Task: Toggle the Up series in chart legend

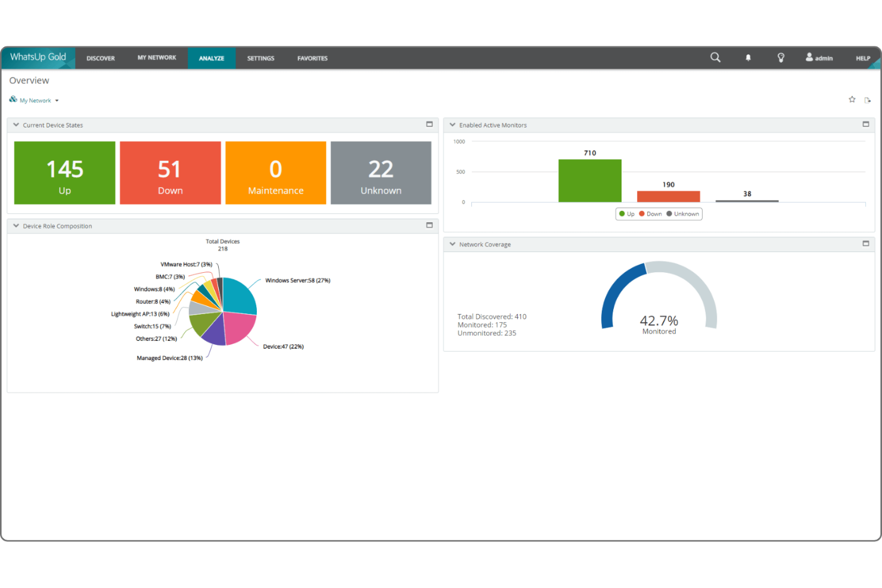Action: click(x=626, y=214)
